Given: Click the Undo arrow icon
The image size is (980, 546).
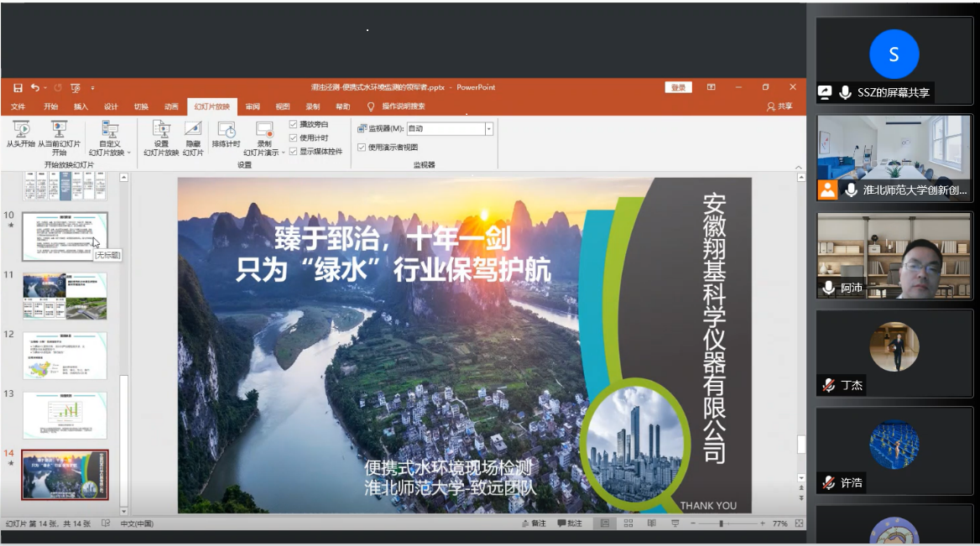Looking at the screenshot, I should point(35,88).
